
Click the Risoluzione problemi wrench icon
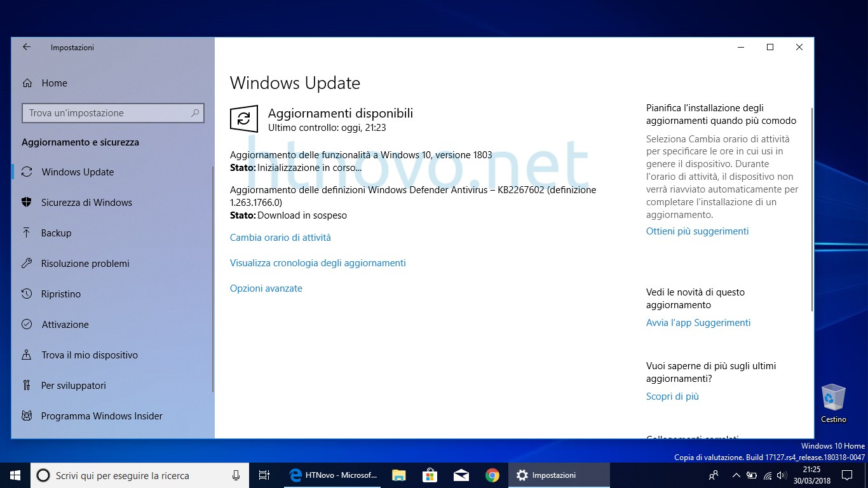point(26,263)
